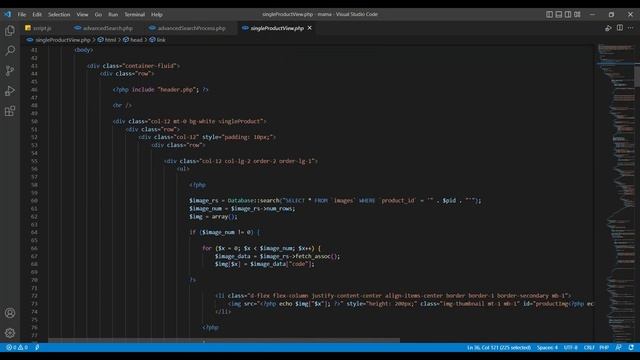This screenshot has height=360, width=640.
Task: Click the li class="d-flex flex-column" line
Action: pos(393,296)
